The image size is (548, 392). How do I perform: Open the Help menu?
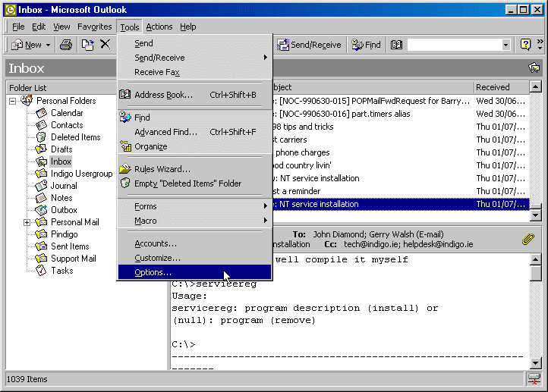pos(187,27)
